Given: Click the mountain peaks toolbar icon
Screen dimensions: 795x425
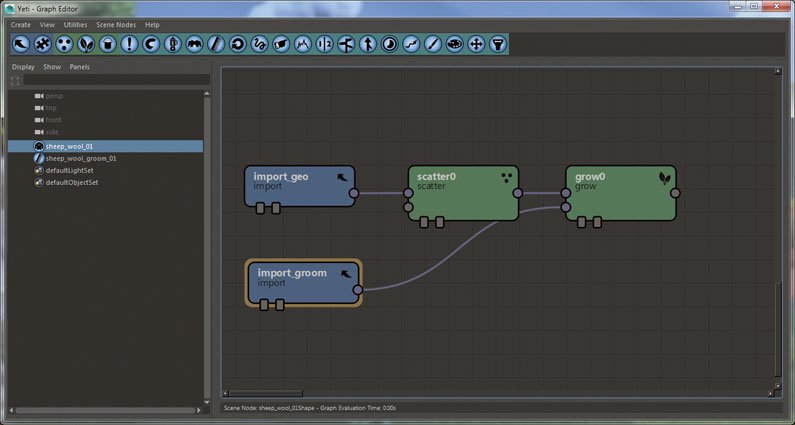Looking at the screenshot, I should click(303, 44).
